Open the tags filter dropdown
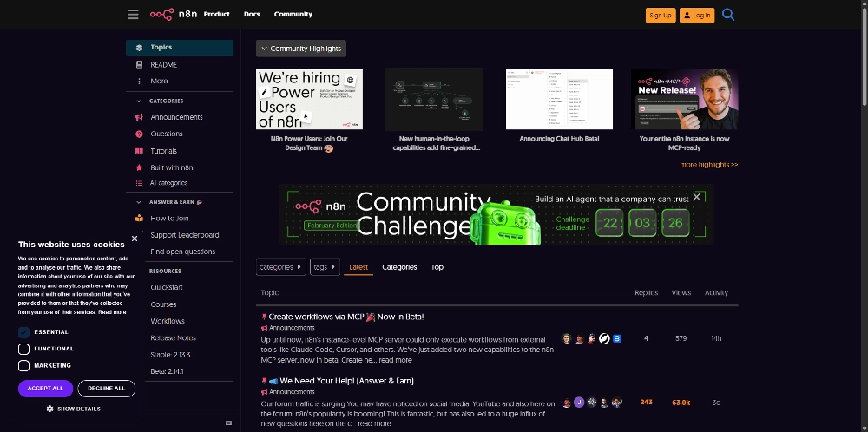 tap(325, 267)
